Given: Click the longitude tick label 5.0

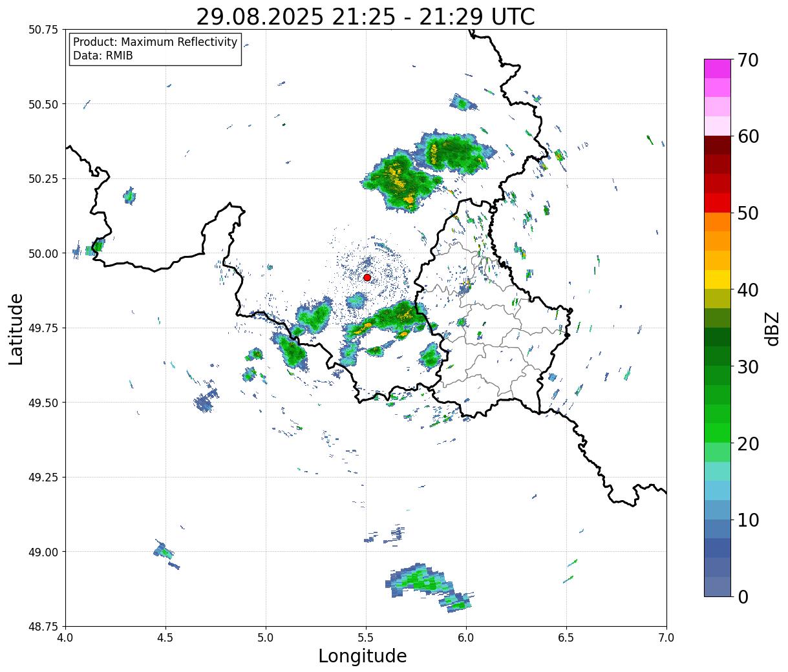Looking at the screenshot, I should [266, 638].
